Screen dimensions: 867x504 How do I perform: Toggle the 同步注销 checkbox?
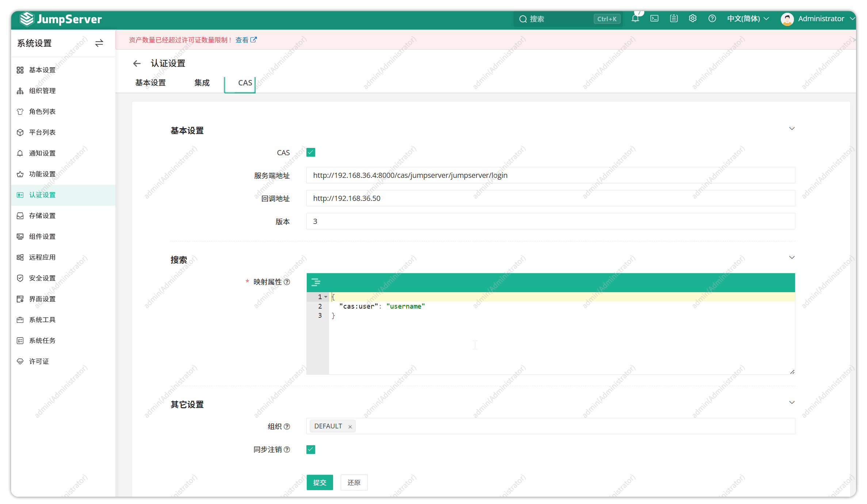point(311,449)
